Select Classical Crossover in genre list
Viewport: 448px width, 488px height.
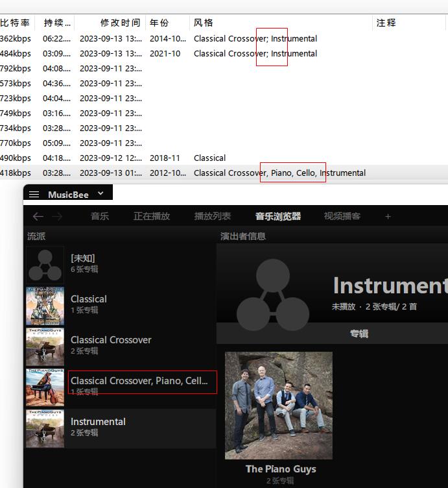[x=111, y=340]
